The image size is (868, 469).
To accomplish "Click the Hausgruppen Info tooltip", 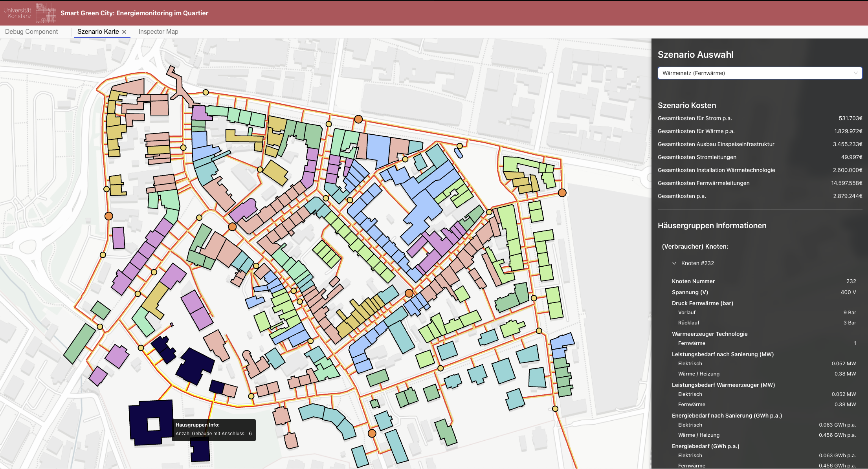I will tap(213, 429).
